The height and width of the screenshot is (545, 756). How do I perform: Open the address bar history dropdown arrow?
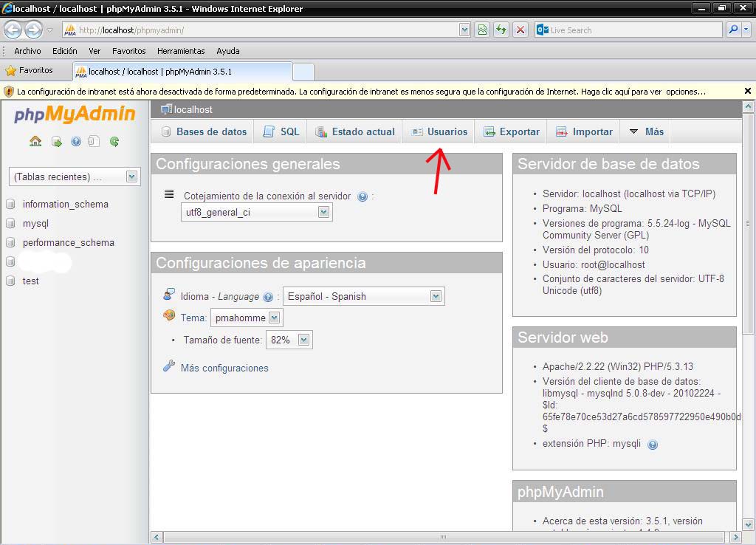(464, 30)
